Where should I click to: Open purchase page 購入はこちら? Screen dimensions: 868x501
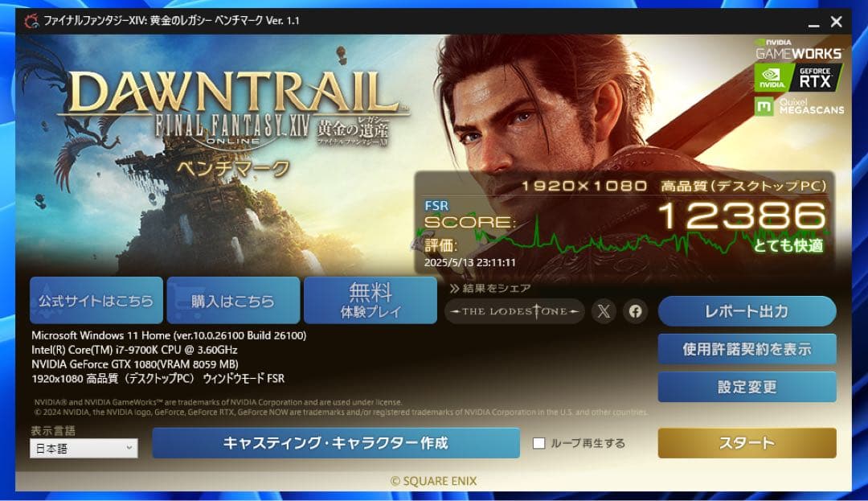tap(233, 300)
